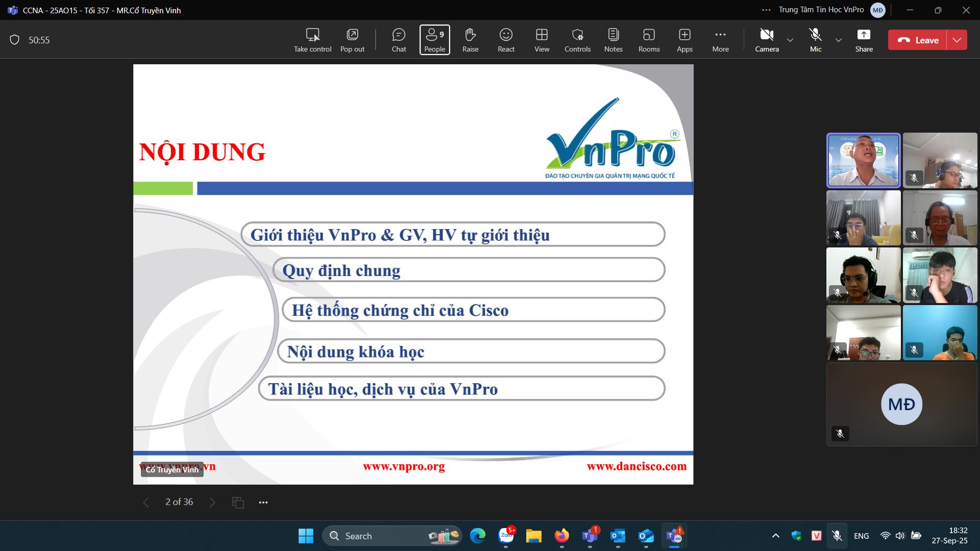Open File Explorer from the taskbar
The image size is (980, 551).
pyautogui.click(x=534, y=536)
